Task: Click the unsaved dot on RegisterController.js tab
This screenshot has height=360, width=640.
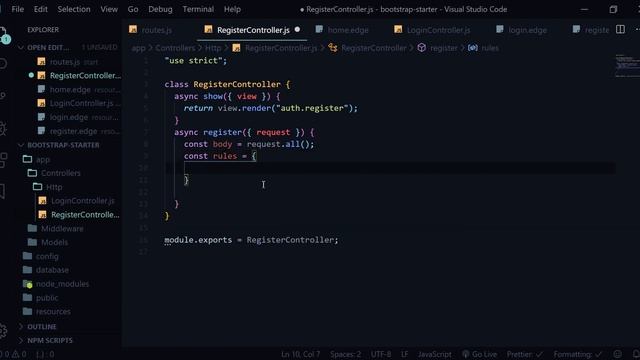Action: (297, 29)
